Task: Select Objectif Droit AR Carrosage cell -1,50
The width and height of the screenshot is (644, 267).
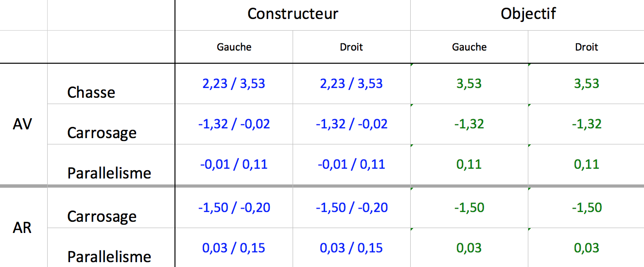Action: (x=586, y=208)
